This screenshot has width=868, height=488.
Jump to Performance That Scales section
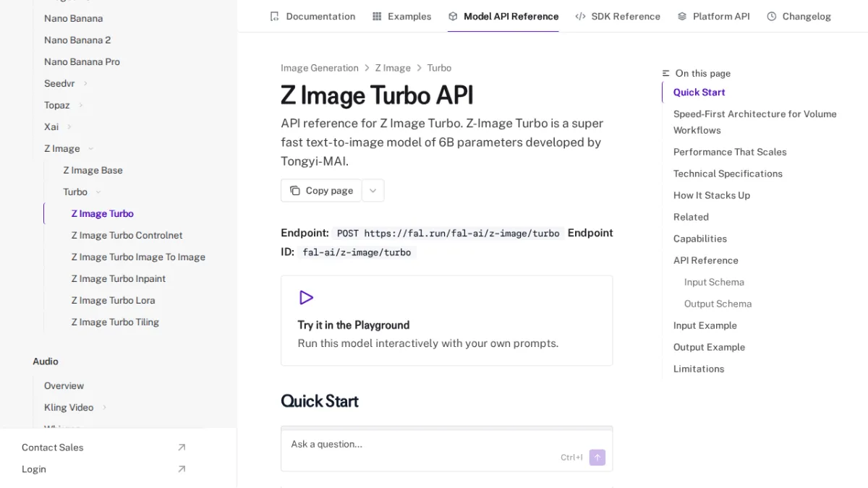pos(730,152)
